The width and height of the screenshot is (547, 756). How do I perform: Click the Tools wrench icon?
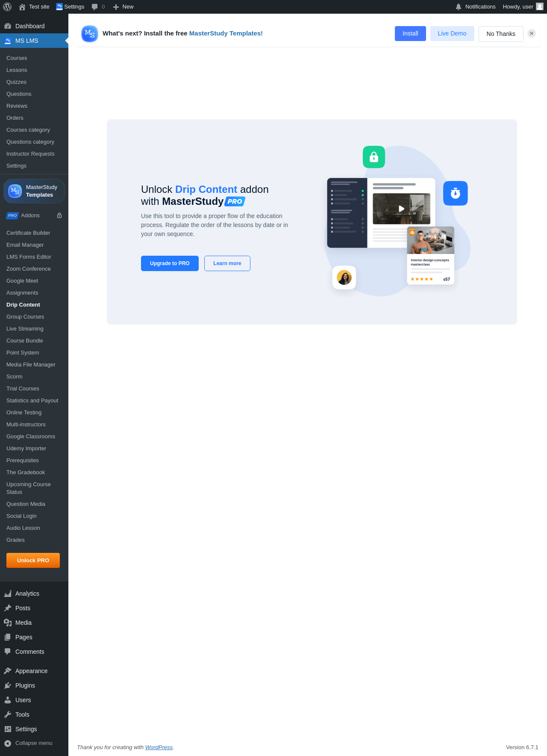tap(8, 715)
